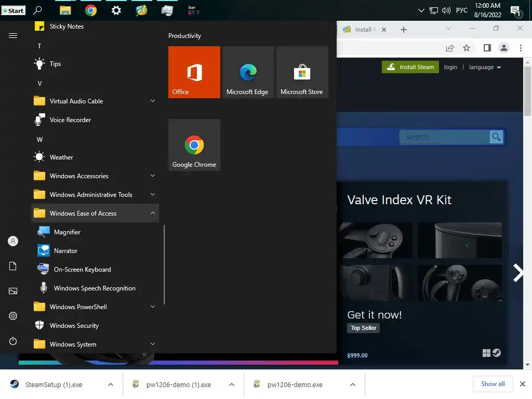Open the Steam language dropdown
Screen dimensions: 532x399
485,67
